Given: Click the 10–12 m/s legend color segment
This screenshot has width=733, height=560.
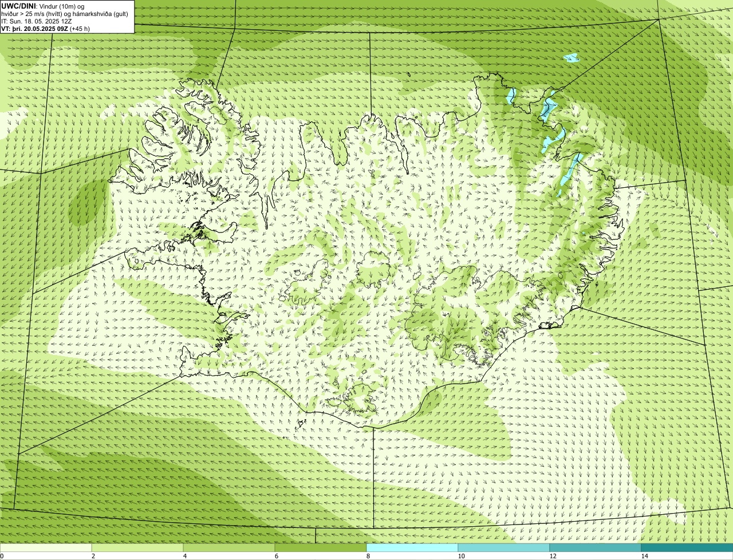Looking at the screenshot, I should 504,547.
